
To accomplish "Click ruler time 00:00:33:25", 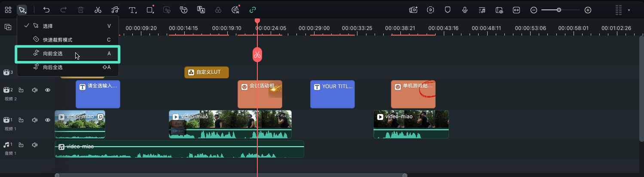I will pyautogui.click(x=357, y=28).
